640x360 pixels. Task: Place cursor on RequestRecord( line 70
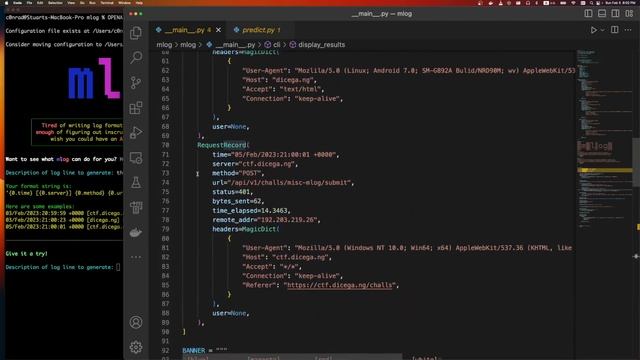point(223,145)
